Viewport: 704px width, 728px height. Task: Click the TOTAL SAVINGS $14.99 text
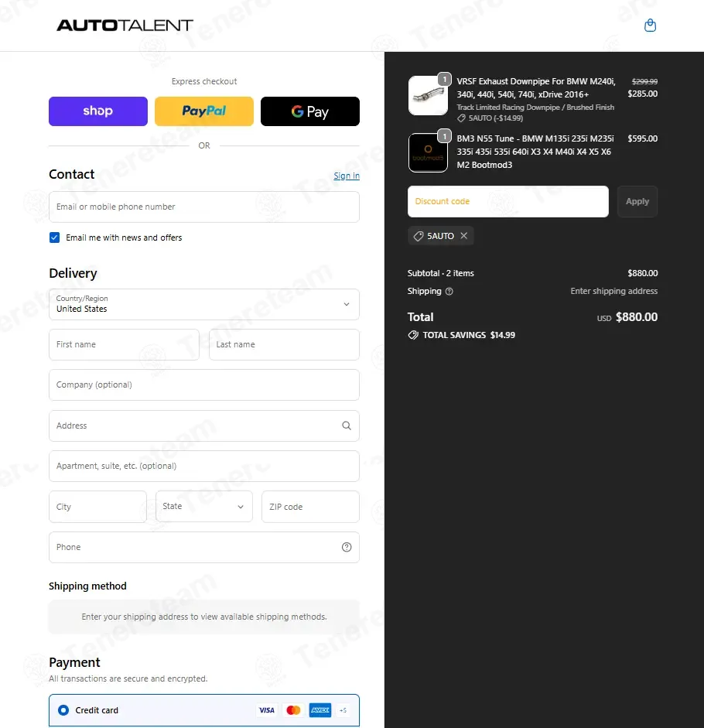tap(469, 335)
